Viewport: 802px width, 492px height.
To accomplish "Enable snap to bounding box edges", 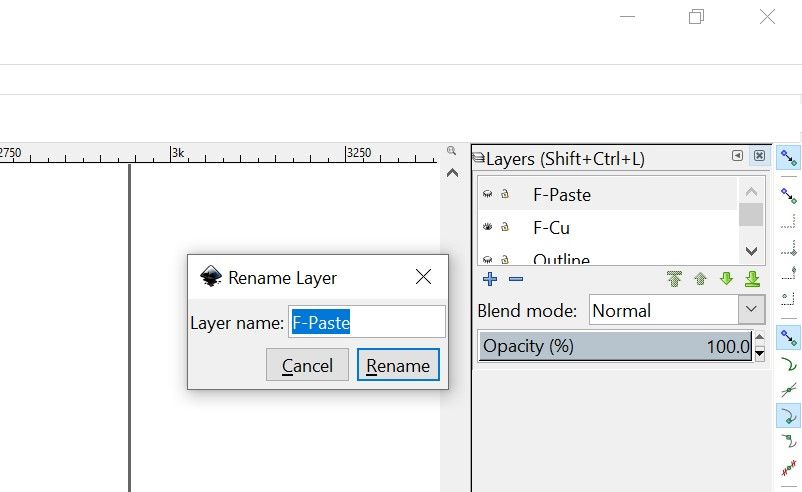I will 788,221.
